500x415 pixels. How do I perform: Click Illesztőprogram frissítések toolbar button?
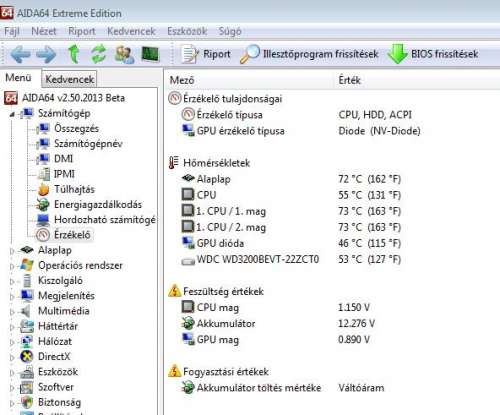(x=309, y=54)
